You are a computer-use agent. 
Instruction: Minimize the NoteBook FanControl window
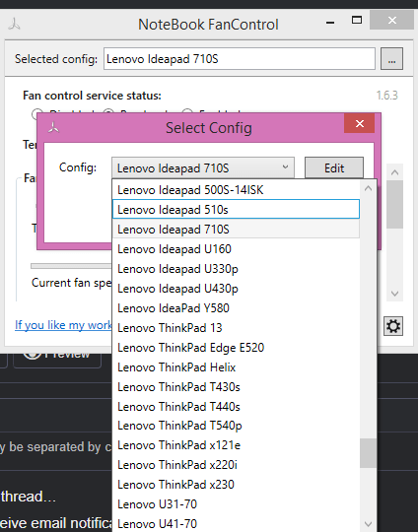click(x=330, y=23)
